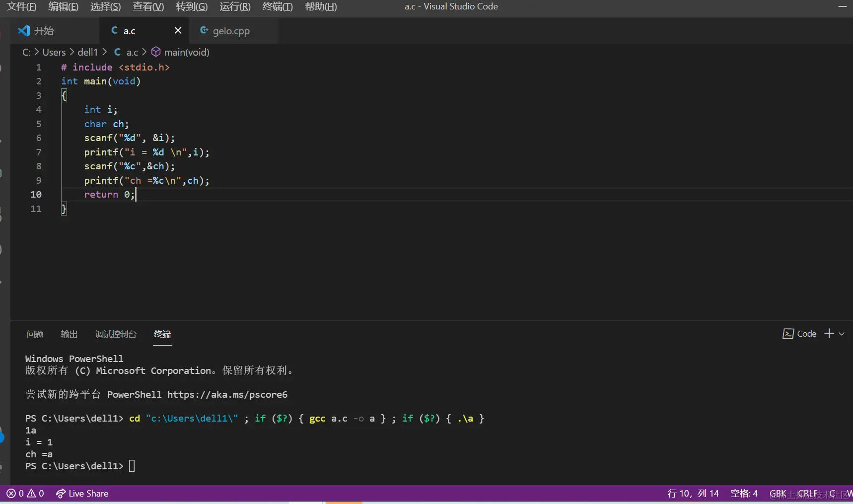
Task: Open the https://aka.ms/pscore6 link in terminal
Action: coord(227,395)
